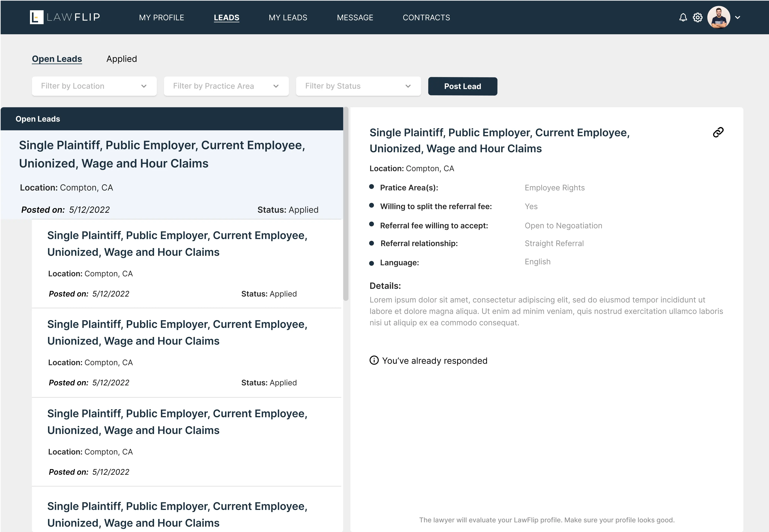The image size is (769, 532).
Task: Click the Details heading
Action: pyautogui.click(x=385, y=286)
